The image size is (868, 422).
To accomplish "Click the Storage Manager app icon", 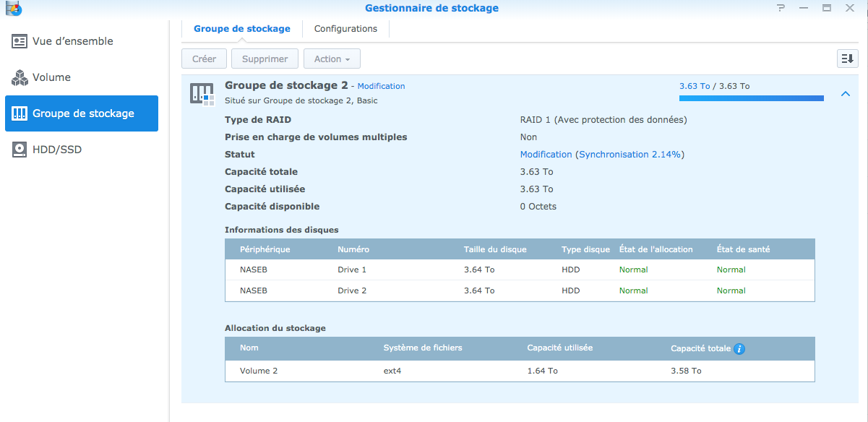I will click(x=12, y=9).
